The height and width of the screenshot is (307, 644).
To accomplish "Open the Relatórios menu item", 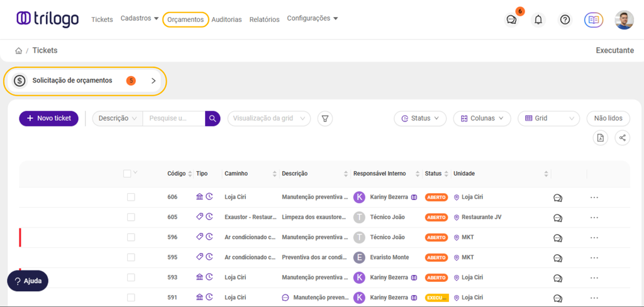I will click(x=264, y=20).
